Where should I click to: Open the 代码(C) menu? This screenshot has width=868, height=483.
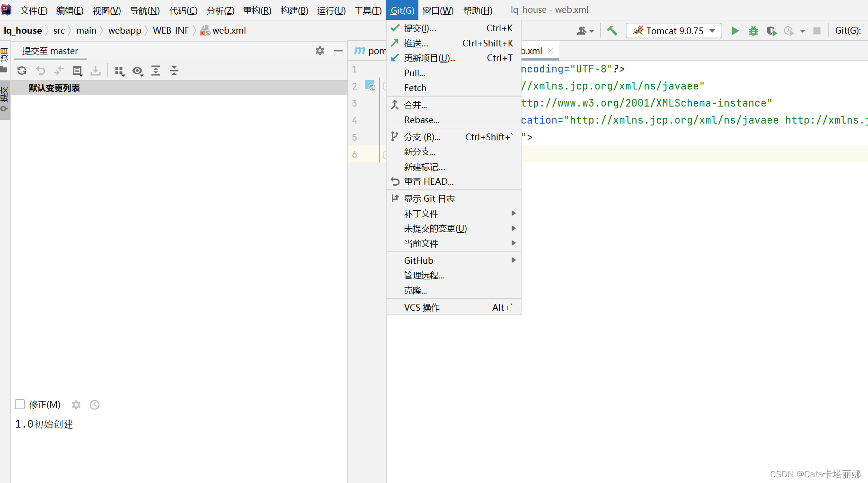tap(183, 10)
